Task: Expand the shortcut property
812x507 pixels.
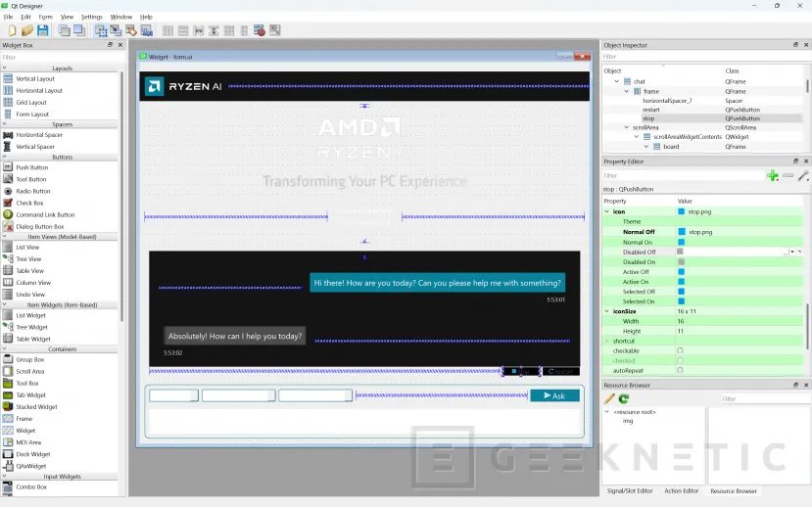Action: pos(607,341)
